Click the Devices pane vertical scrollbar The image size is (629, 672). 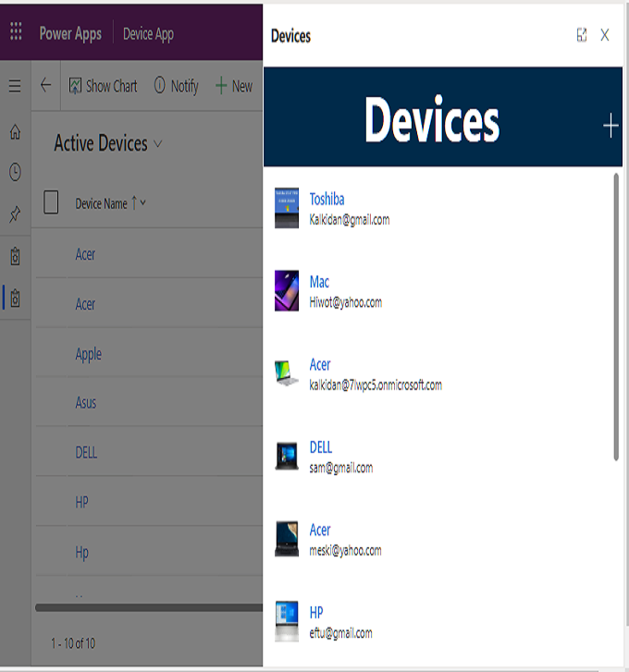tap(616, 317)
